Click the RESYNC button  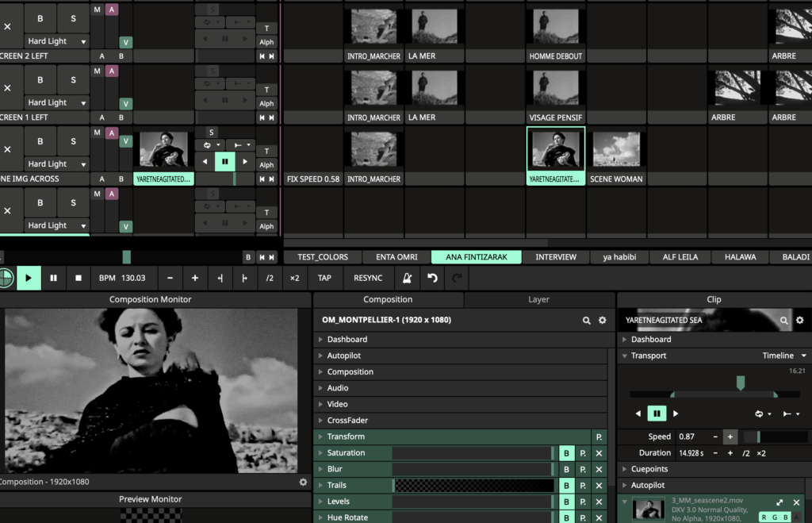coord(368,279)
